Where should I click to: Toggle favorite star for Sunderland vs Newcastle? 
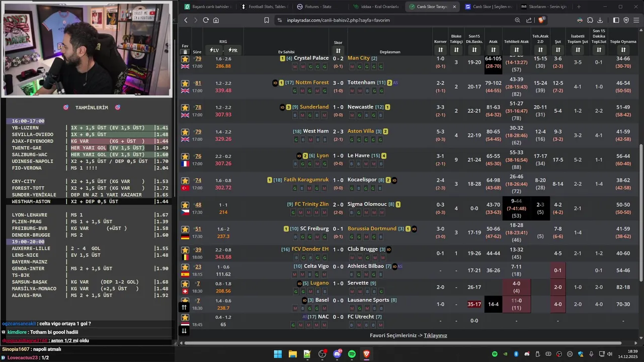point(185,108)
